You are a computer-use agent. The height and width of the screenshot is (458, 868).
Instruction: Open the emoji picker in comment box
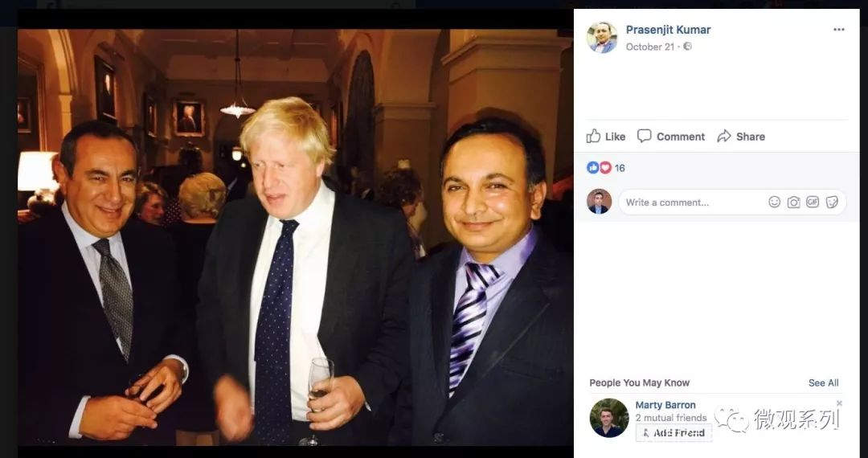coord(775,202)
